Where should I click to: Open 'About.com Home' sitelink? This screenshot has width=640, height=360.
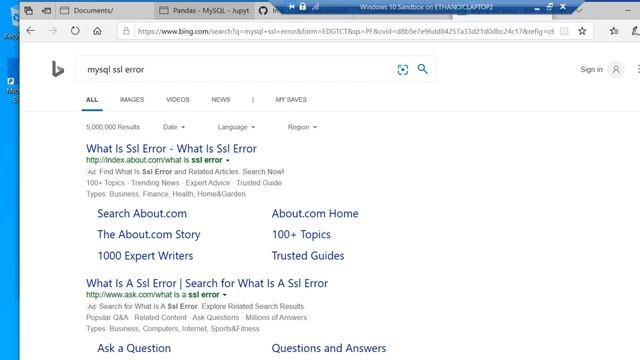315,213
